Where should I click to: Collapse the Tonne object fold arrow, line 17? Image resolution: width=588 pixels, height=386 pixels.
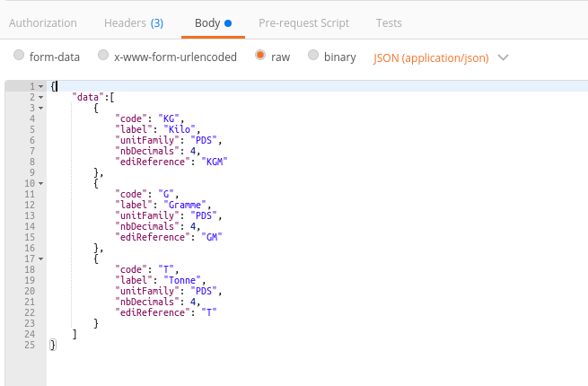click(41, 259)
